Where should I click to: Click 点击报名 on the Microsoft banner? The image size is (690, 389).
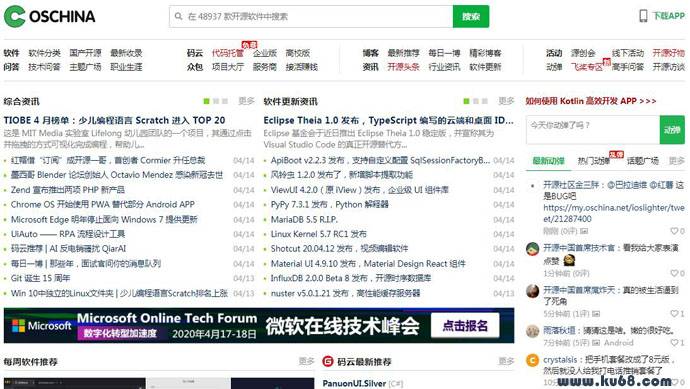tap(465, 326)
